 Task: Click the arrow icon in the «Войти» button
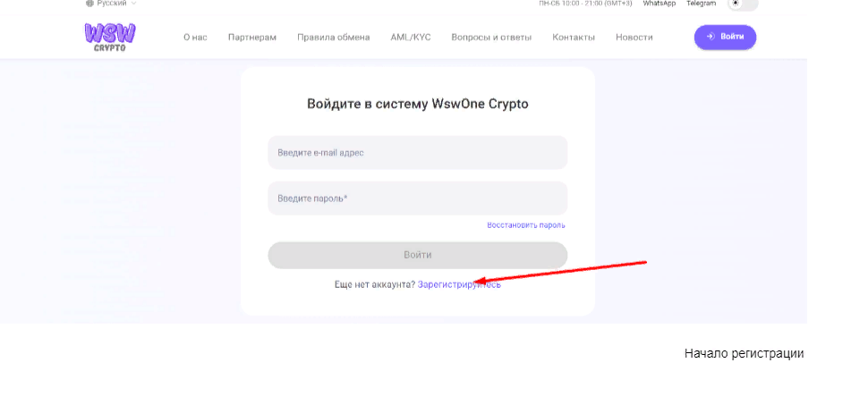[x=711, y=37]
